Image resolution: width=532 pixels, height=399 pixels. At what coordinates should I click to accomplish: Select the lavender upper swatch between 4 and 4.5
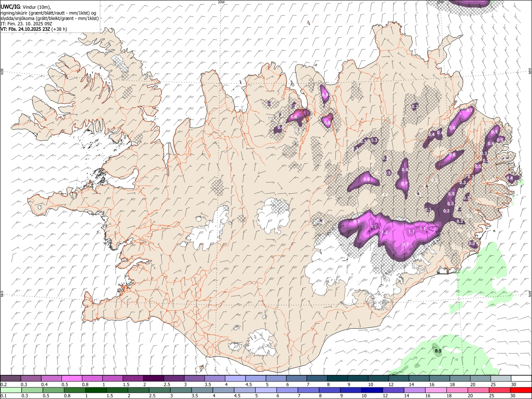point(235,379)
